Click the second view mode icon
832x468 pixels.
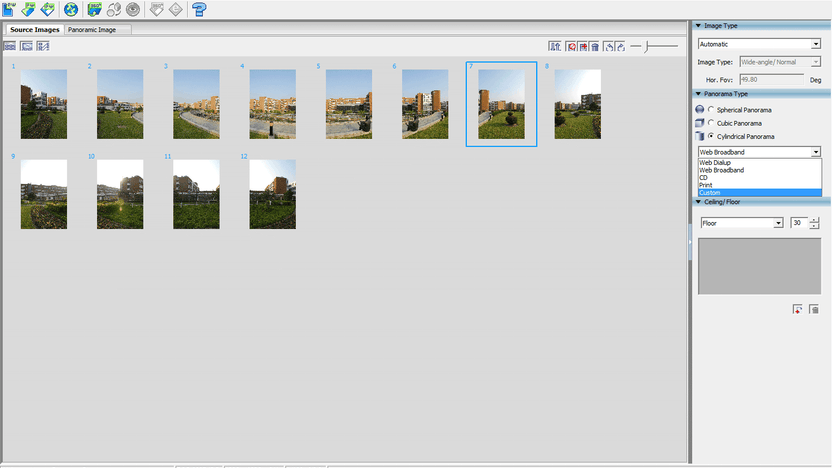(27, 47)
